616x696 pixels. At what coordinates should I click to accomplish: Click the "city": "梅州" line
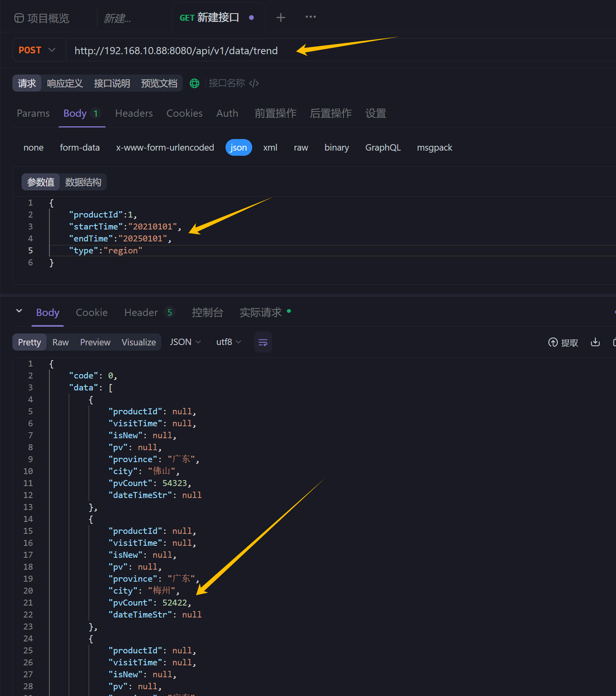(x=144, y=591)
